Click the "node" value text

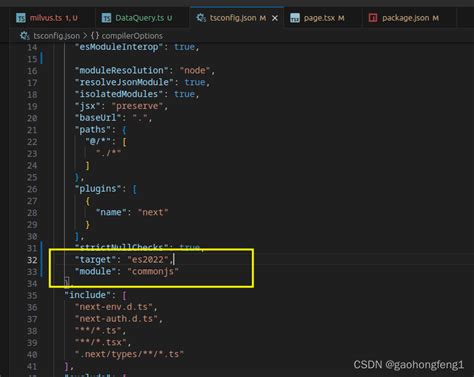coord(195,70)
